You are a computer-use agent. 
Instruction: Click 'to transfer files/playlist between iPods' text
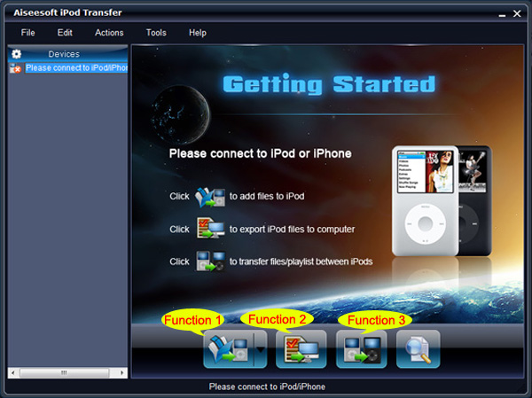301,261
